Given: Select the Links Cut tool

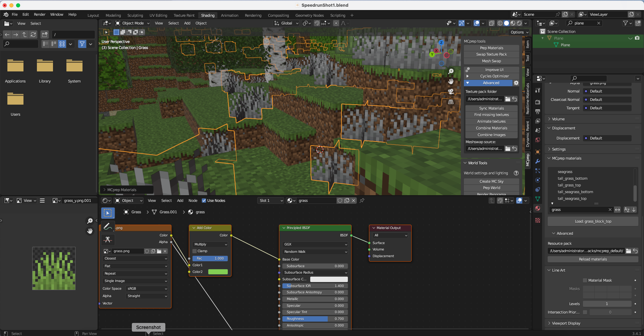Looking at the screenshot, I should pyautogui.click(x=108, y=240).
